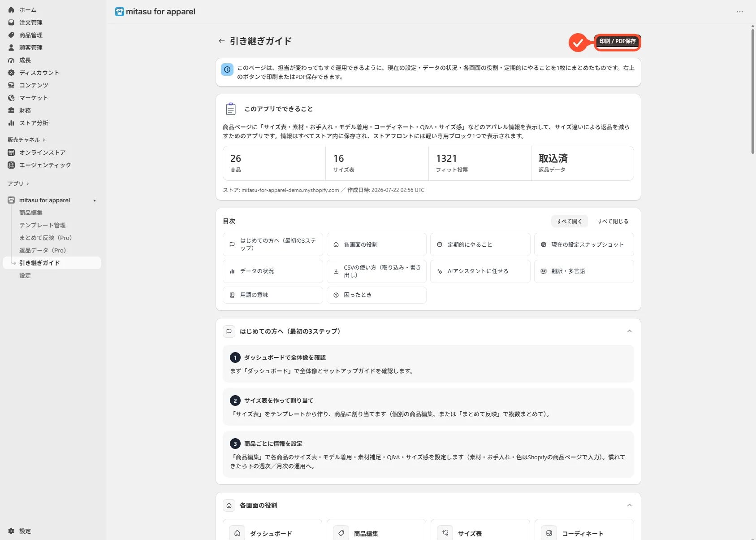Jump to はじめての方へ（最初の3ステップ） in contents

point(272,244)
